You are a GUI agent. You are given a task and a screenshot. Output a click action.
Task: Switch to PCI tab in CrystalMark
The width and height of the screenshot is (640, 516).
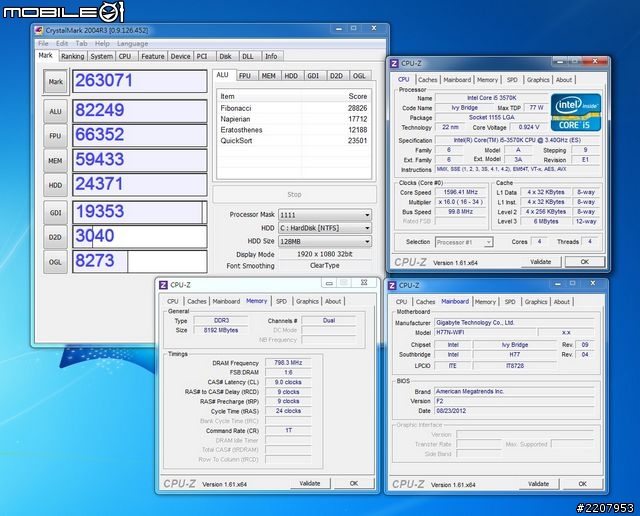[202, 56]
